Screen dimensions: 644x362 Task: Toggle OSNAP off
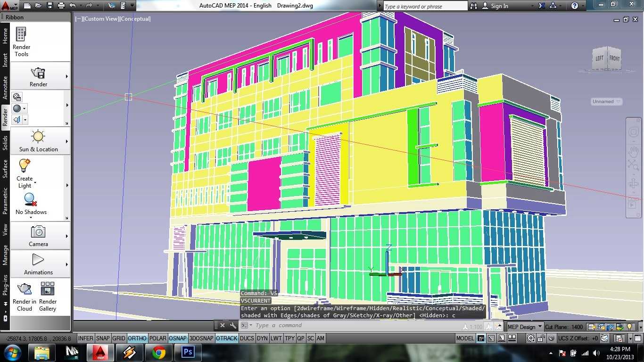178,338
